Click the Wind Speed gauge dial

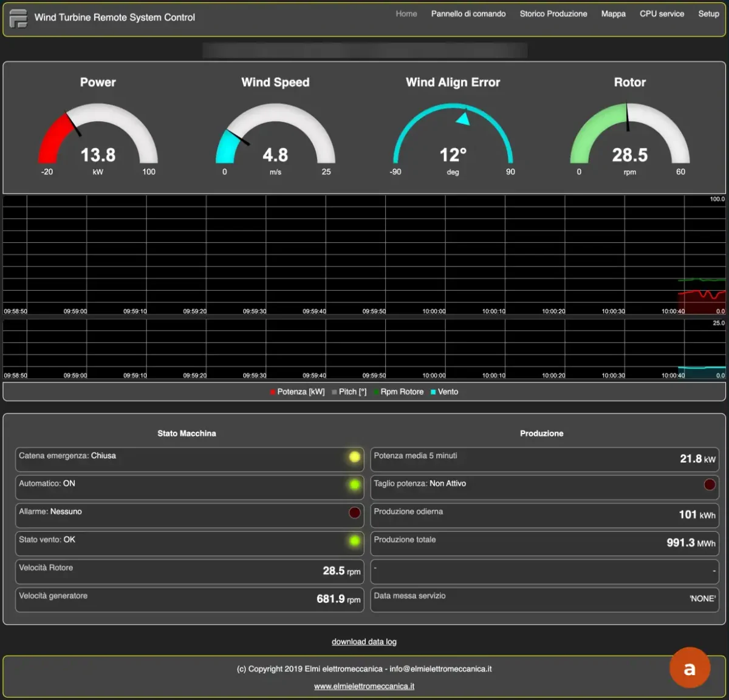click(275, 134)
